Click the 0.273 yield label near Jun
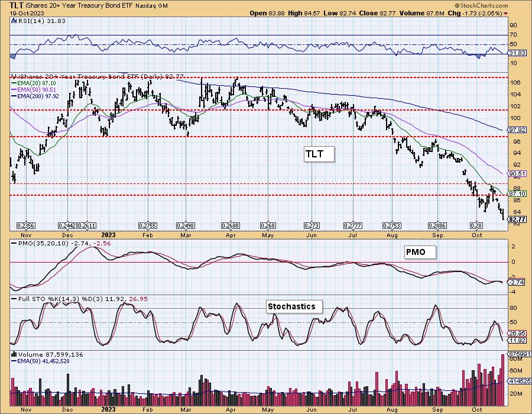The image size is (532, 414). click(312, 226)
